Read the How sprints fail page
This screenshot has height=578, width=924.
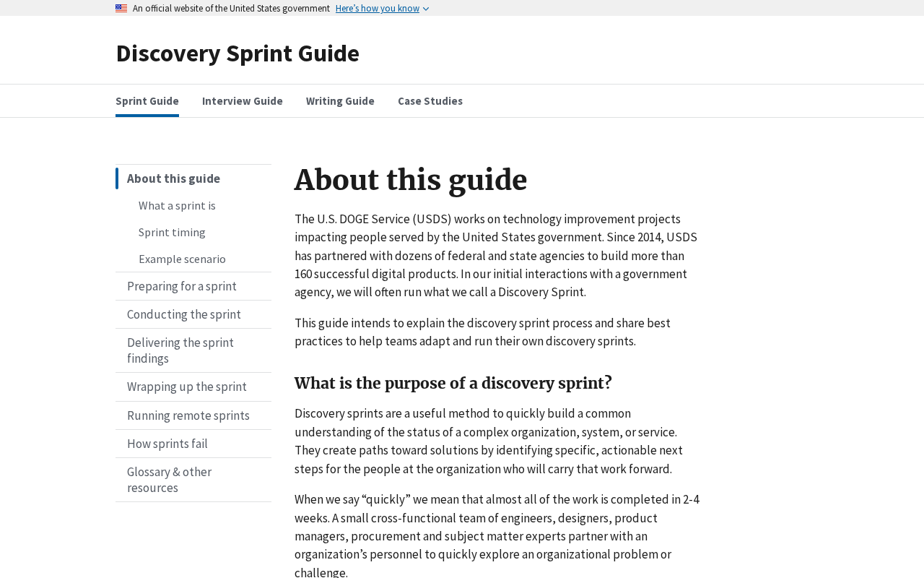[x=193, y=444]
